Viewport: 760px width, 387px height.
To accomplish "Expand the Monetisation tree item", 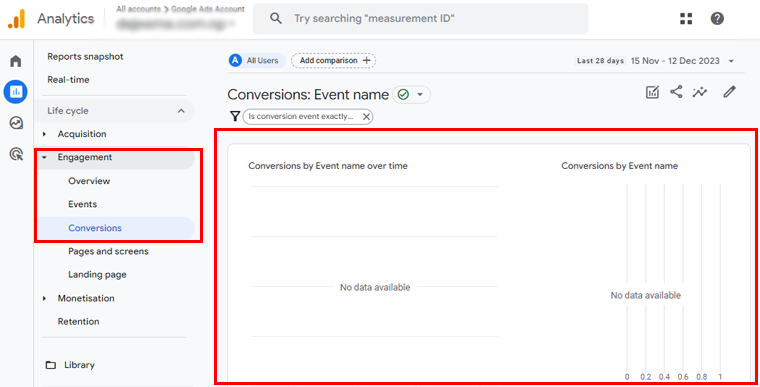I will (45, 298).
